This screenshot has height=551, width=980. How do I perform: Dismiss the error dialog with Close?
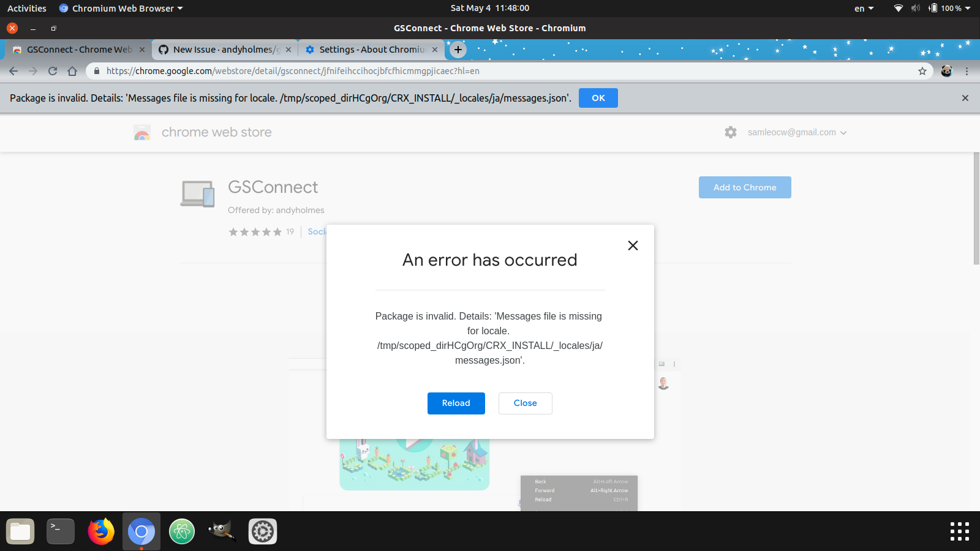pyautogui.click(x=525, y=403)
